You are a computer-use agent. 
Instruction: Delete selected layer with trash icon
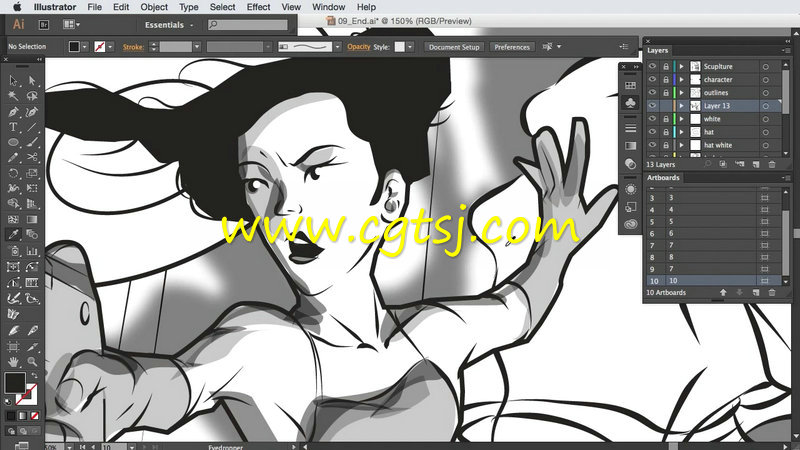pyautogui.click(x=772, y=164)
